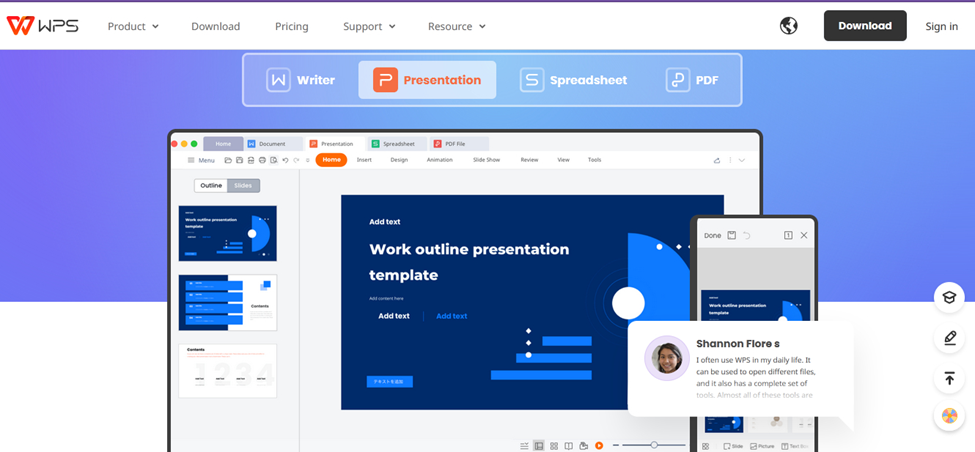Close the phone editor with X
Image resolution: width=975 pixels, height=452 pixels.
click(804, 236)
